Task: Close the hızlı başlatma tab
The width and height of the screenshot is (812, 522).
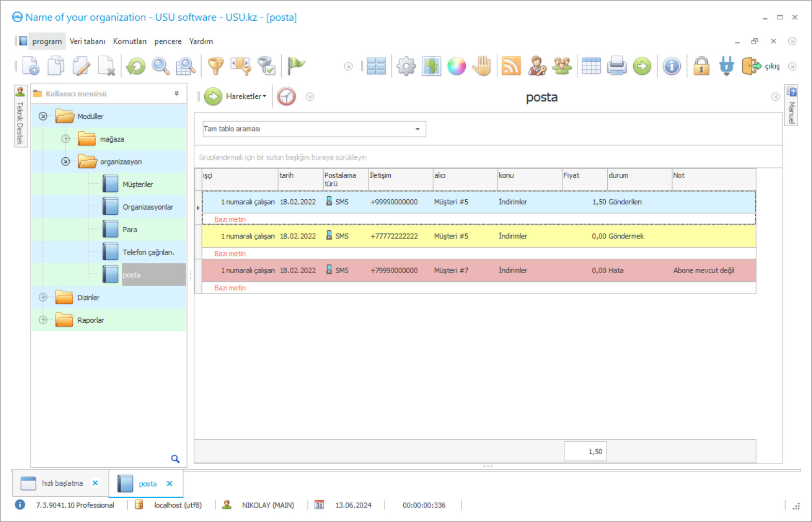Action: (95, 483)
